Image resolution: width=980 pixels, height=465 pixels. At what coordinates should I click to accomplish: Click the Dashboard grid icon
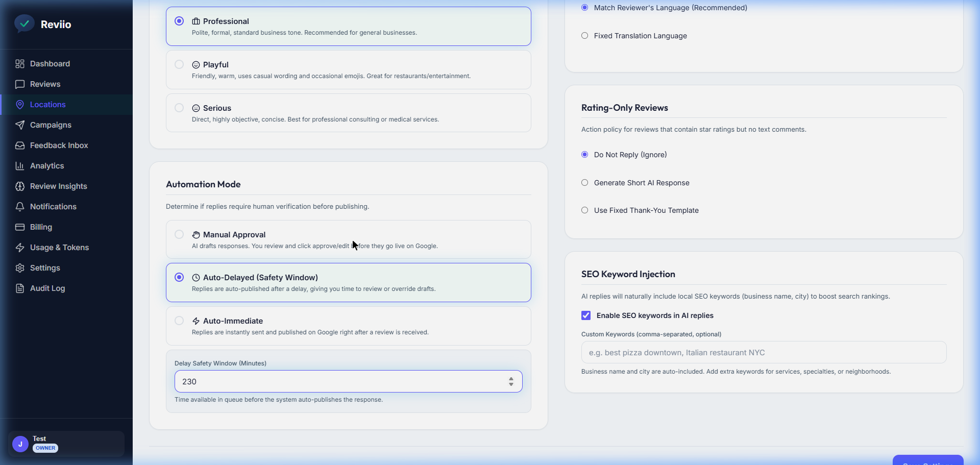point(20,64)
